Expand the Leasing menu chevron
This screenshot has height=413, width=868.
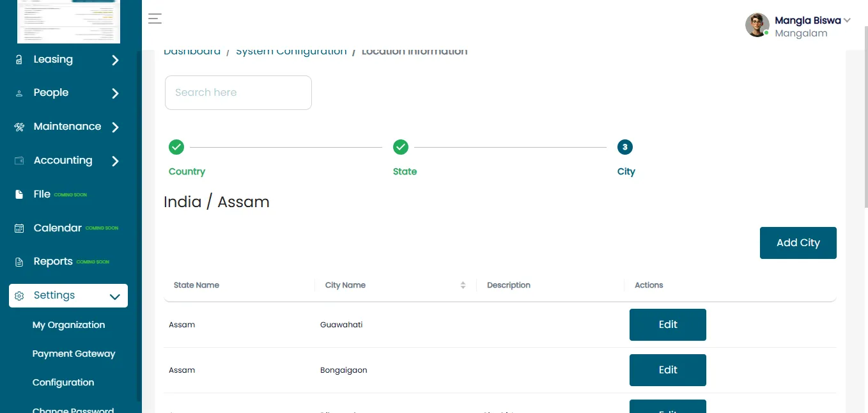pos(115,60)
